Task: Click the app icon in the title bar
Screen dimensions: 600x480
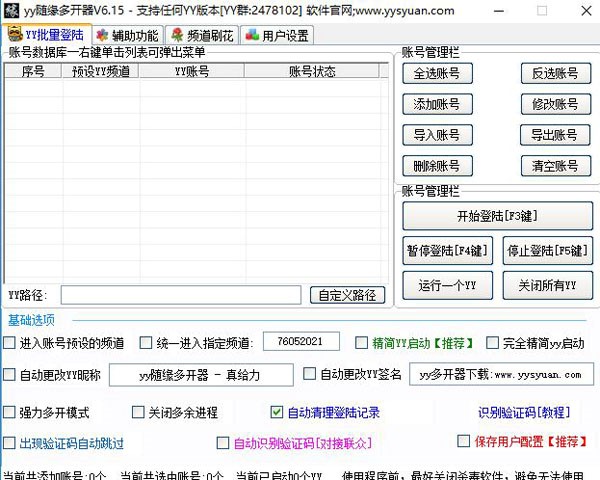Action: 11,11
